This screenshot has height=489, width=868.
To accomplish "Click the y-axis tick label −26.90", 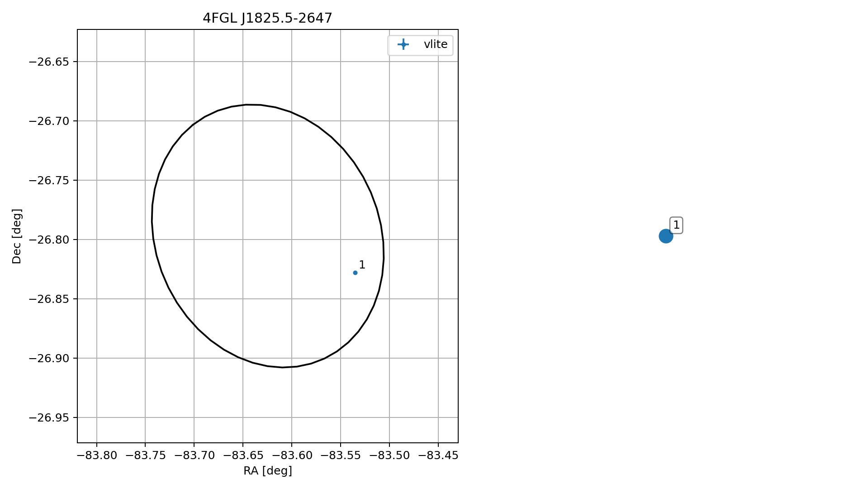I will point(49,358).
